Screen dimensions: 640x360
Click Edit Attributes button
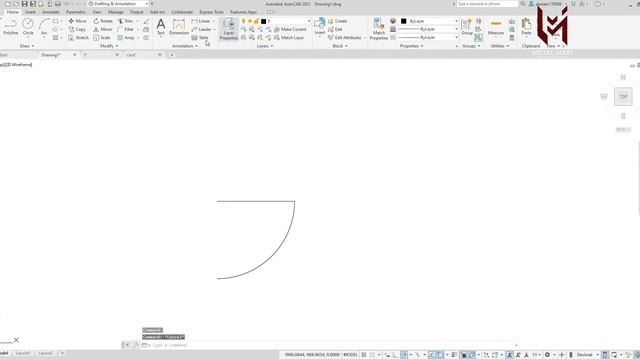click(x=345, y=38)
